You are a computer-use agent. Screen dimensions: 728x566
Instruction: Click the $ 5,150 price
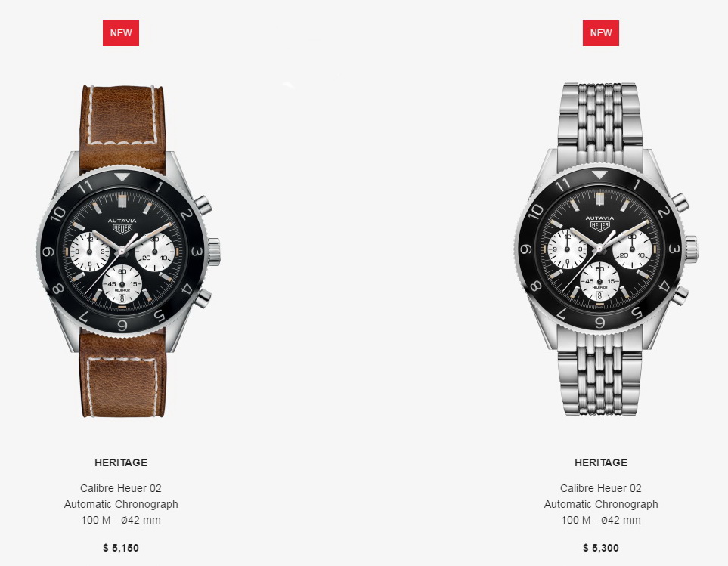click(121, 548)
